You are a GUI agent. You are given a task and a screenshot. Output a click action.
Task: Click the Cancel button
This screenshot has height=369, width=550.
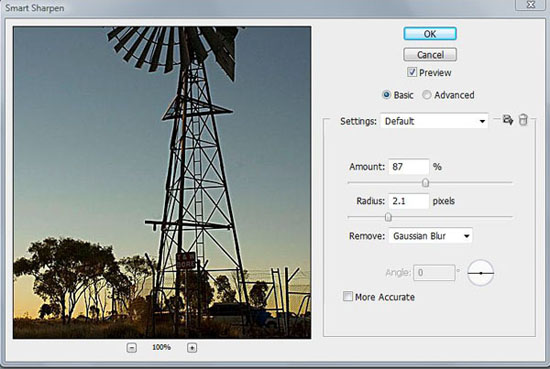[430, 54]
